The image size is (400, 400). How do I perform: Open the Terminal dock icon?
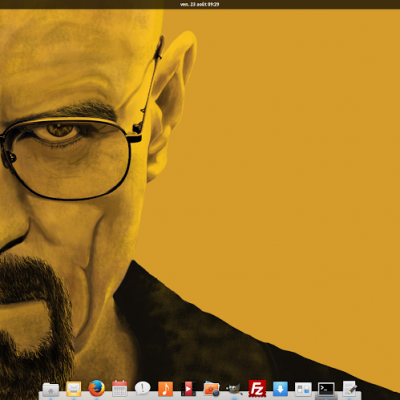(x=326, y=389)
